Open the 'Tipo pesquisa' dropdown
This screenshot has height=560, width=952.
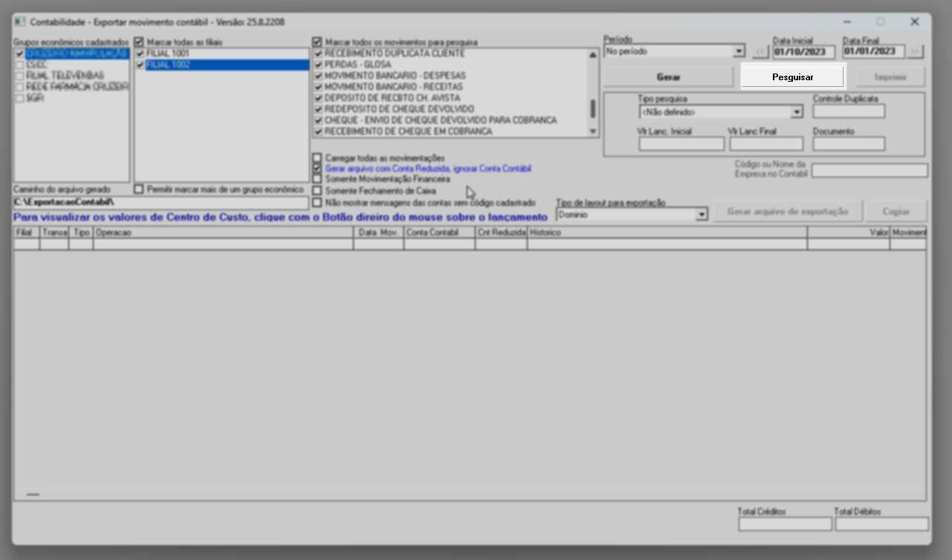(x=797, y=112)
